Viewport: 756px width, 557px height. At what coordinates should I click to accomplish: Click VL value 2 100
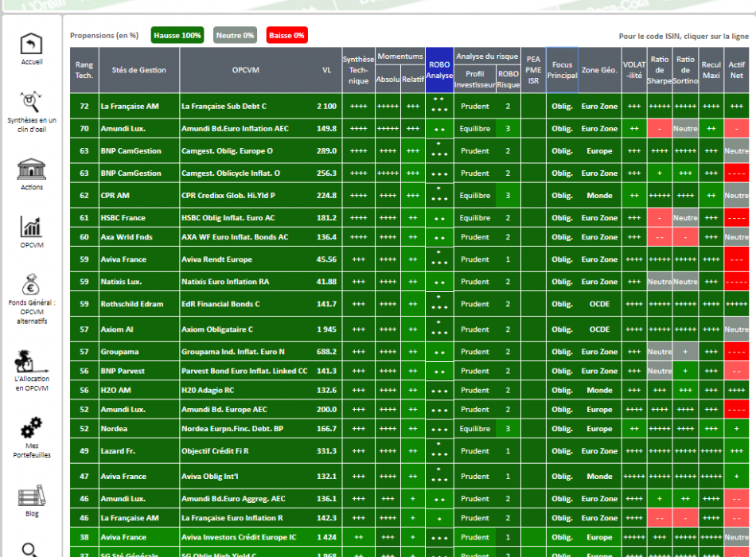(x=326, y=106)
